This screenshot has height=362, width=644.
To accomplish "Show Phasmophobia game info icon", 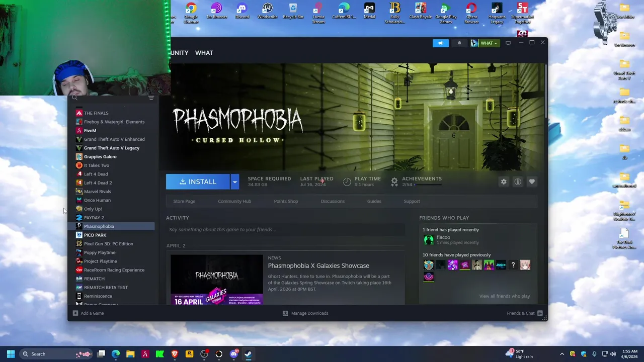I will 518,182.
